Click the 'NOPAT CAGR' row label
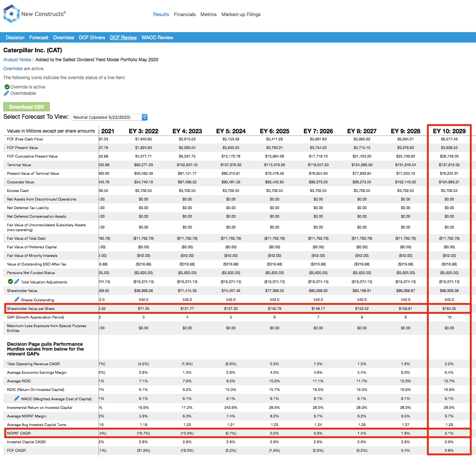This screenshot has width=476, height=457. pyautogui.click(x=19, y=433)
